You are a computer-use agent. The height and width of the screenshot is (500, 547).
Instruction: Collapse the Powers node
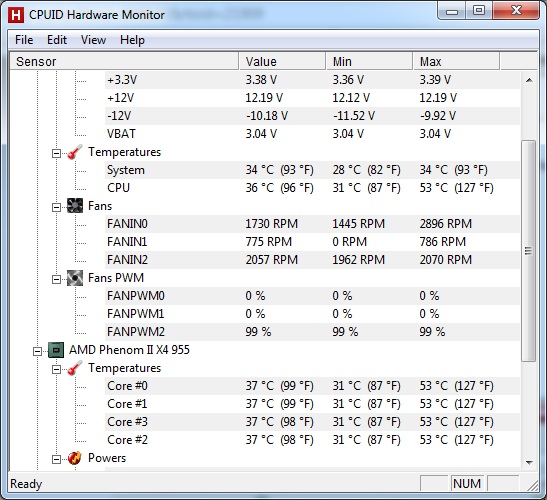pos(56,460)
